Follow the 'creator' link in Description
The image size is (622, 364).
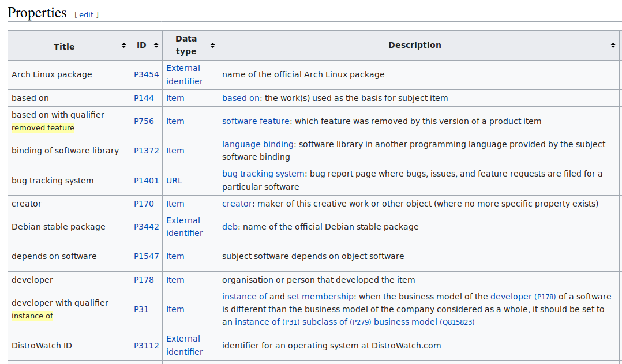237,203
